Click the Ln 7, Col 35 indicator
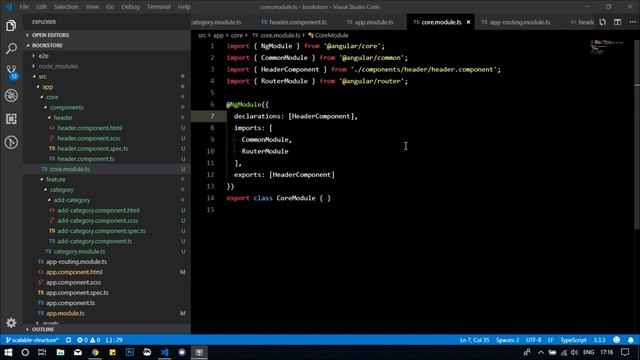The height and width of the screenshot is (360, 640). point(474,340)
